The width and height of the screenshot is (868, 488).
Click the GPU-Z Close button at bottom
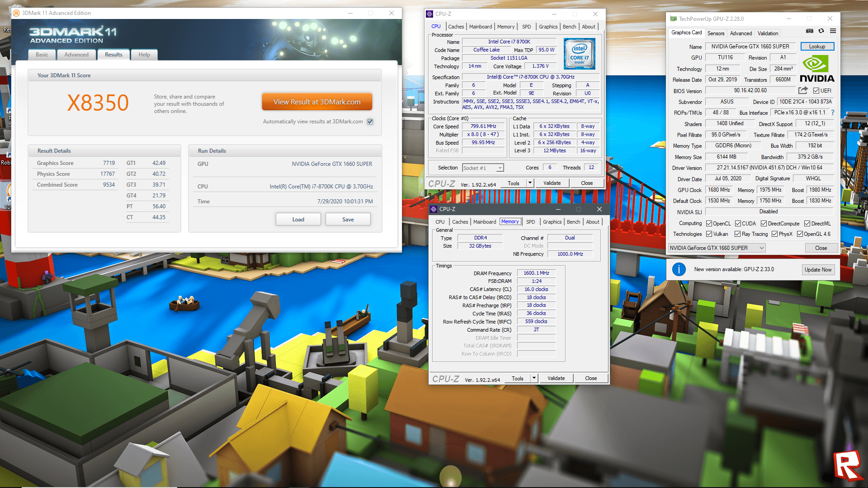pyautogui.click(x=821, y=248)
